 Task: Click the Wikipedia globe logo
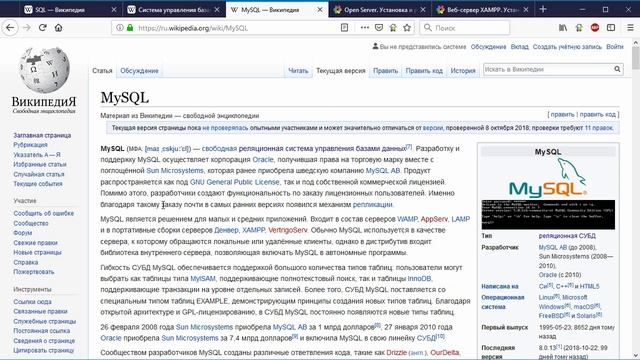click(44, 71)
